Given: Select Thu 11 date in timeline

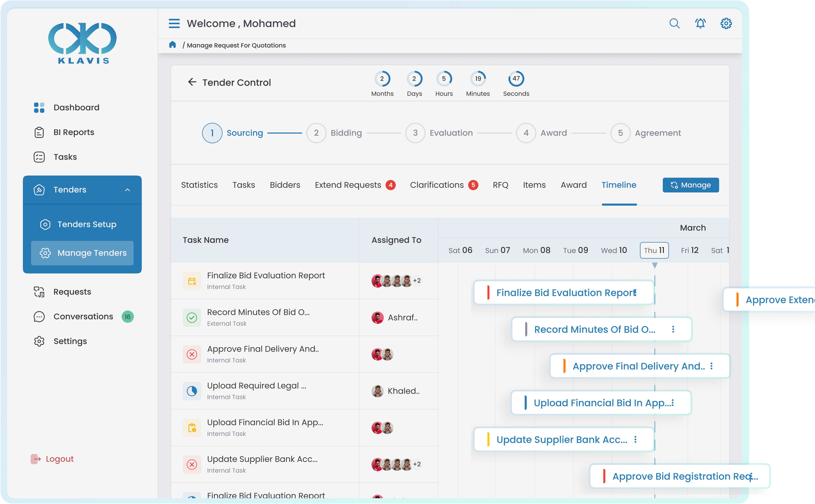Looking at the screenshot, I should (654, 250).
